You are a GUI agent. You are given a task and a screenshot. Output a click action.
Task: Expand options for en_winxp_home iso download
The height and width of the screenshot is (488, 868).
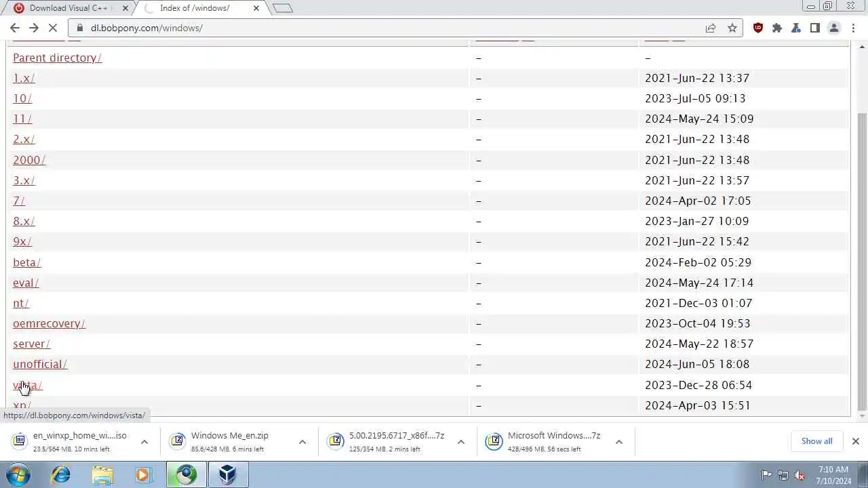pyautogui.click(x=144, y=442)
